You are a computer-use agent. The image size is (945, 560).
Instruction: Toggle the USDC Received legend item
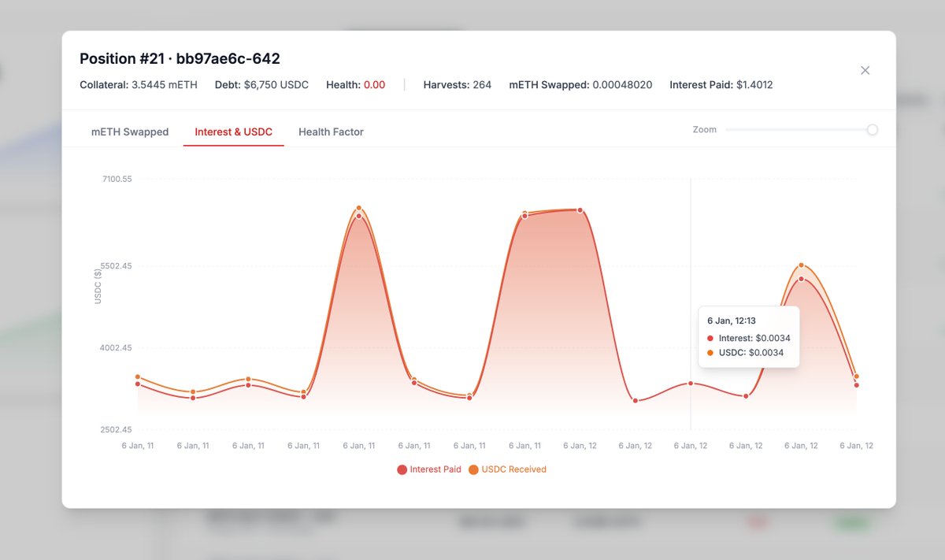click(x=507, y=469)
